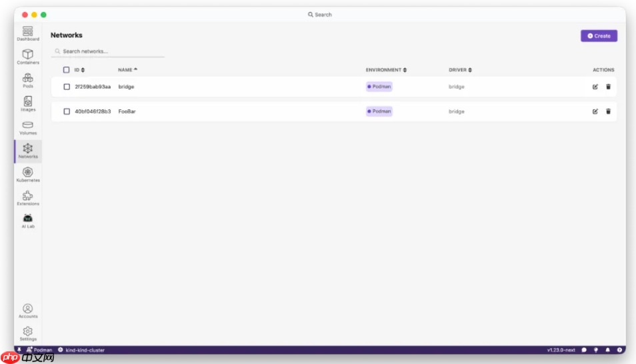Click the Podman status bar entry
The width and height of the screenshot is (636, 364).
pyautogui.click(x=39, y=350)
